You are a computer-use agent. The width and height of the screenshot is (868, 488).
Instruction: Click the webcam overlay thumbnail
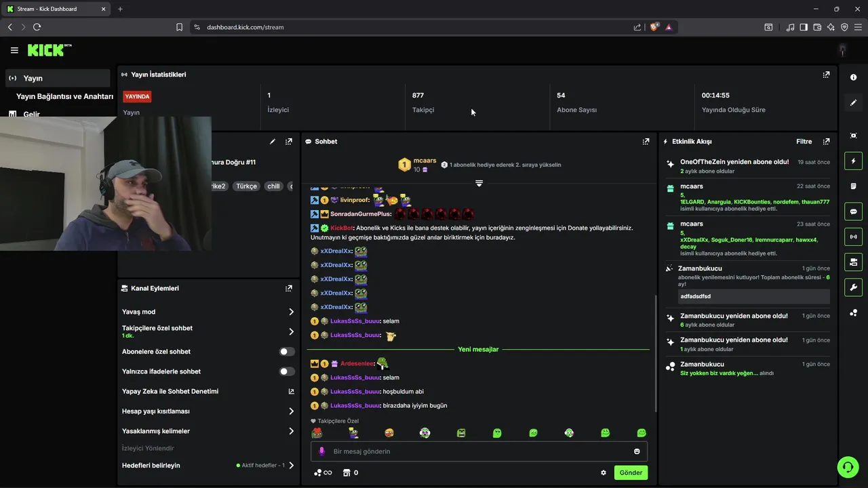pos(106,184)
